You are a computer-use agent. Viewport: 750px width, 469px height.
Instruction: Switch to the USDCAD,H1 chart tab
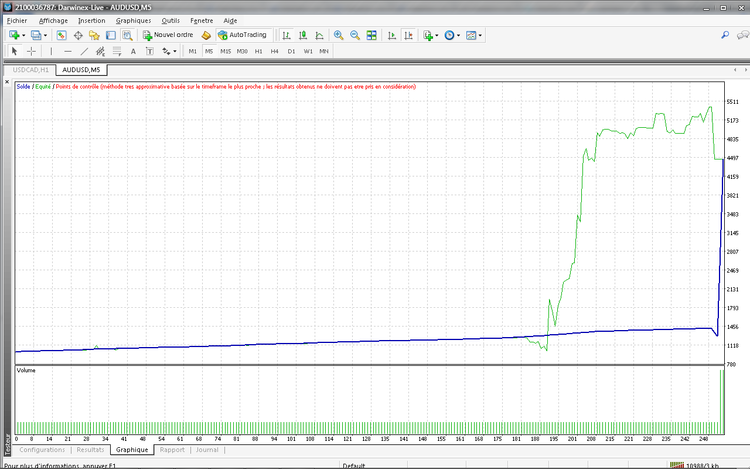click(30, 70)
